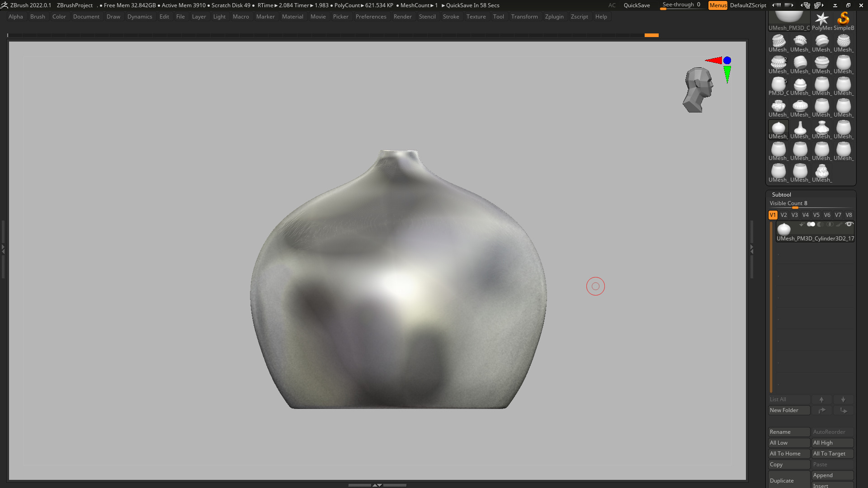Switch to visibility set V4

[x=805, y=215]
